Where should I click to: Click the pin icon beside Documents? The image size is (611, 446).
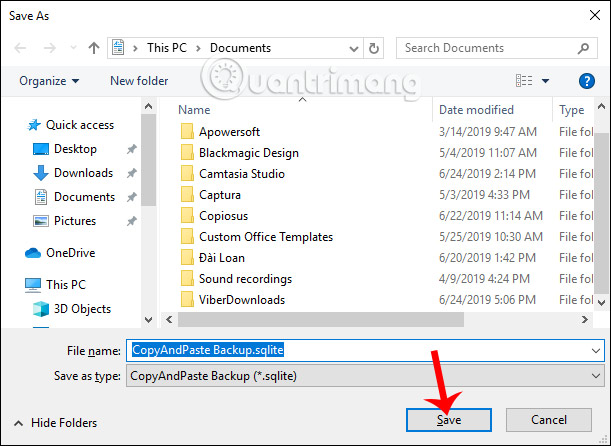tap(132, 197)
